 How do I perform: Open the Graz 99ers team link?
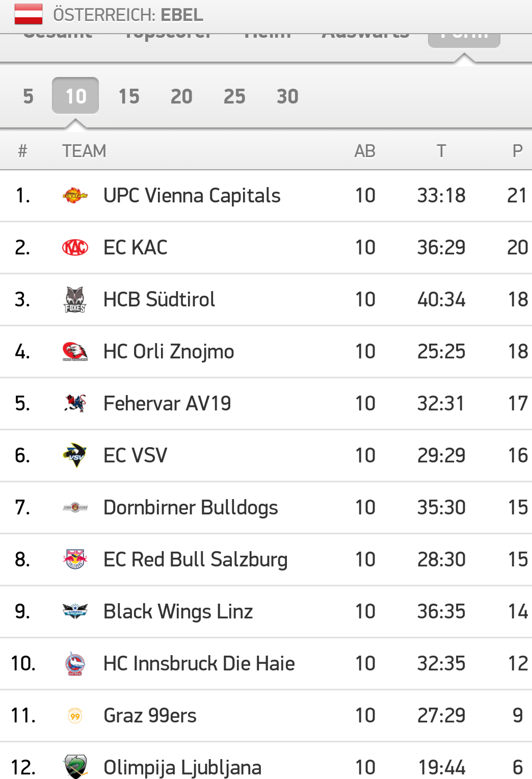(150, 716)
